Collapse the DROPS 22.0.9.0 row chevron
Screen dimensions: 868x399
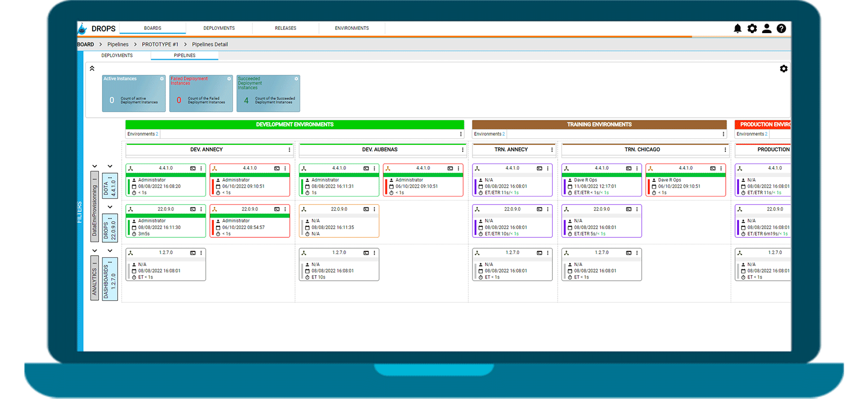click(x=110, y=207)
